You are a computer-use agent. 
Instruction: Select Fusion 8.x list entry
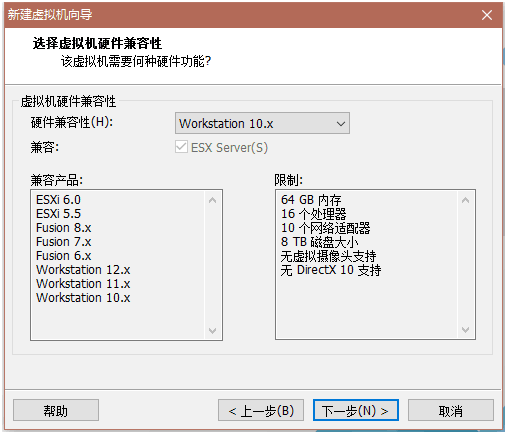pyautogui.click(x=63, y=228)
